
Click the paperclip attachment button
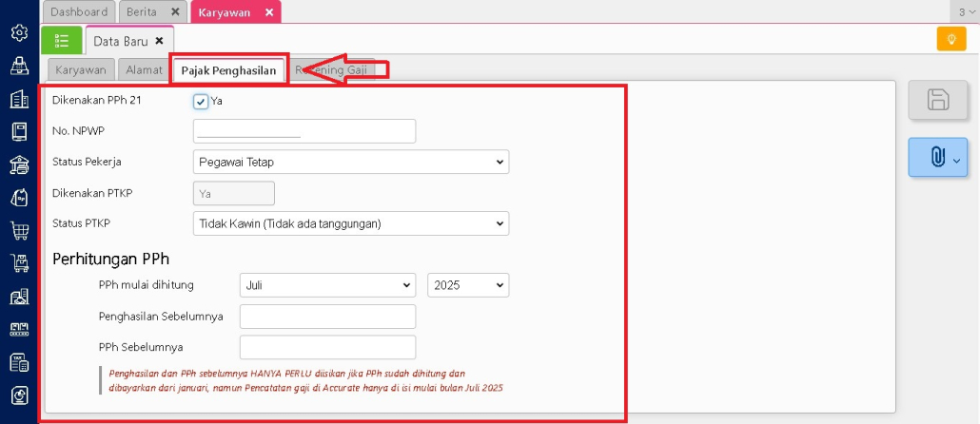(938, 157)
